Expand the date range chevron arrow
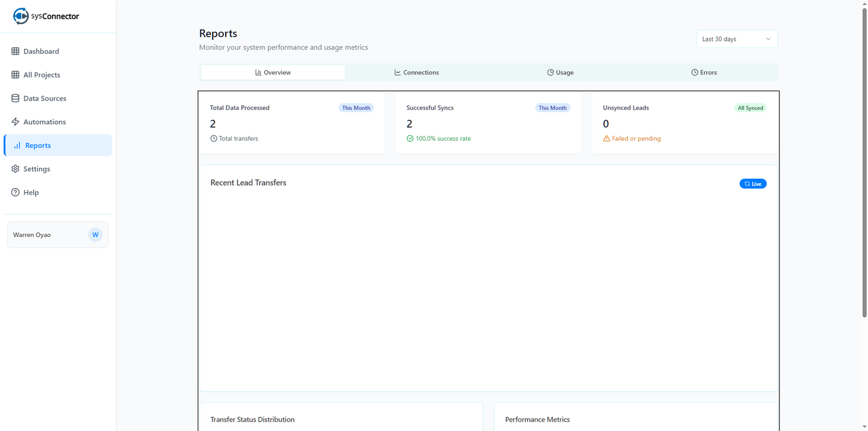Screen dimensions: 868x431 pos(768,39)
